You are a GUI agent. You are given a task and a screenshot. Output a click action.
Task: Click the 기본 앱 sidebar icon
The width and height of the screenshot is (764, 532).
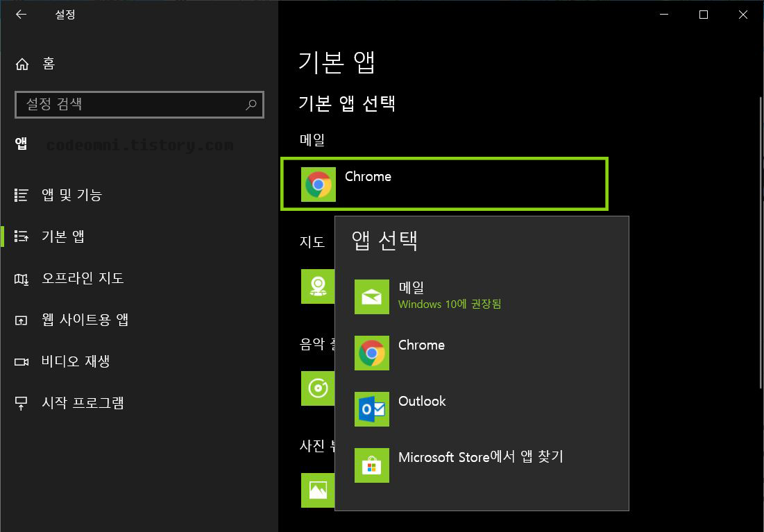click(x=21, y=237)
